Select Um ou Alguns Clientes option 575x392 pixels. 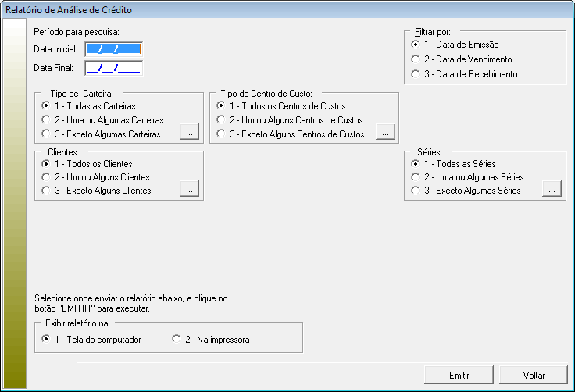[x=45, y=177]
